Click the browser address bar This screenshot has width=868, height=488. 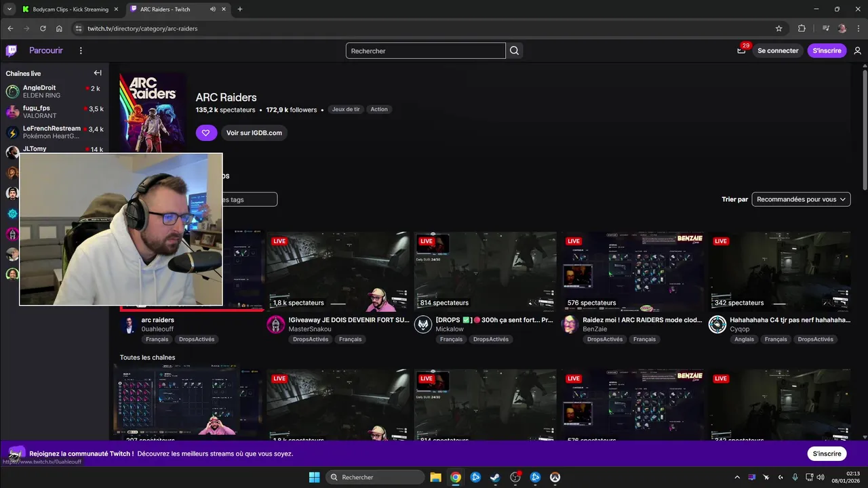(x=427, y=28)
